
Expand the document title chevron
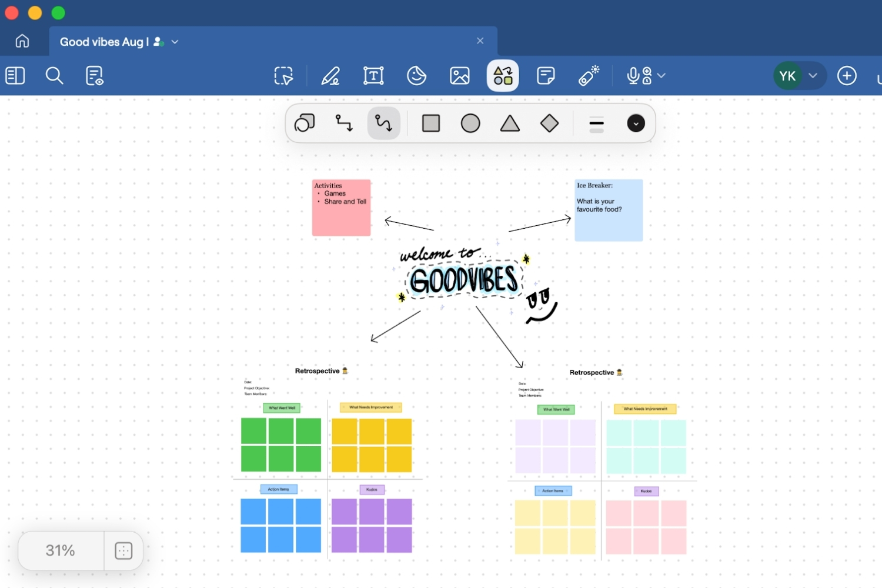pos(175,42)
